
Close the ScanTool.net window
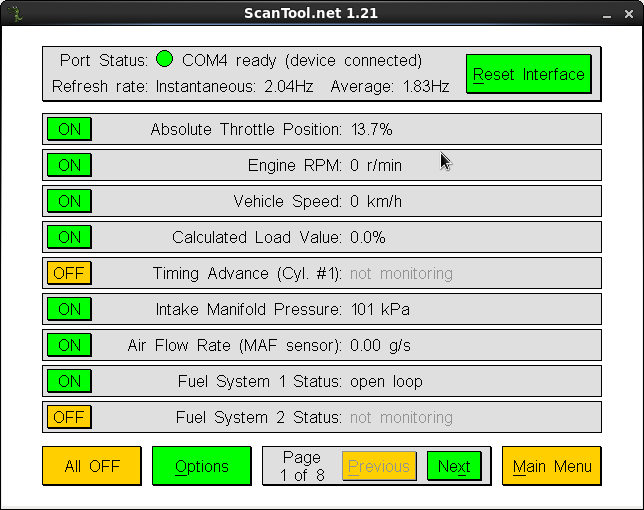tap(628, 14)
